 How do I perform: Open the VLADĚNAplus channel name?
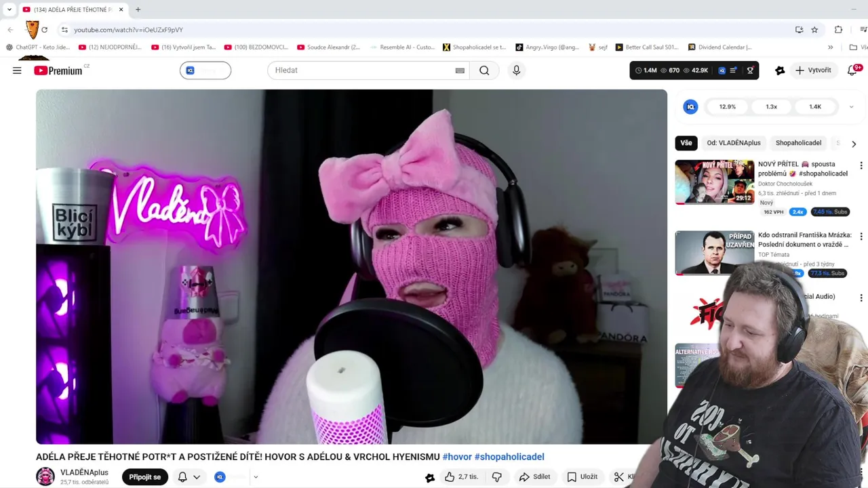tap(84, 472)
